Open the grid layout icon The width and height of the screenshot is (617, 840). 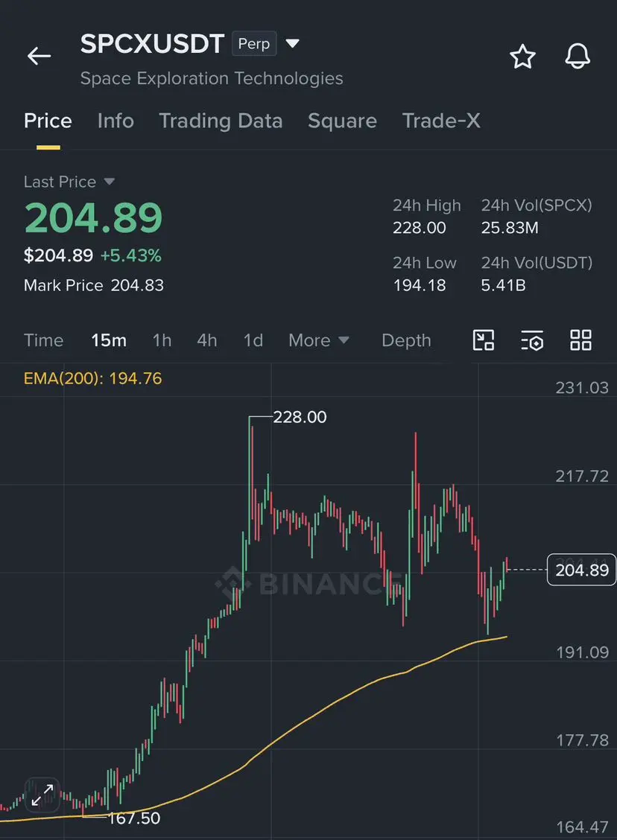[580, 340]
